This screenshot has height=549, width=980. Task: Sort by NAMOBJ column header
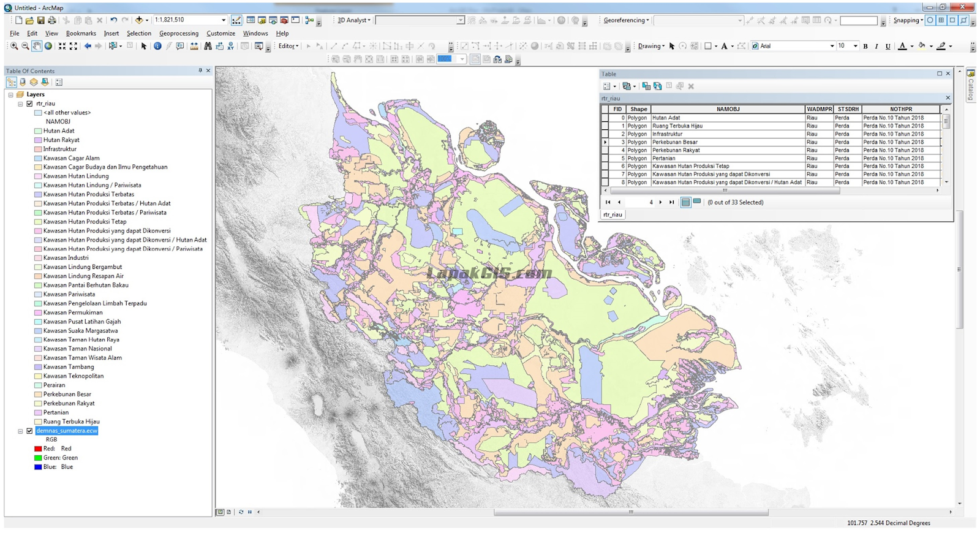pyautogui.click(x=728, y=109)
